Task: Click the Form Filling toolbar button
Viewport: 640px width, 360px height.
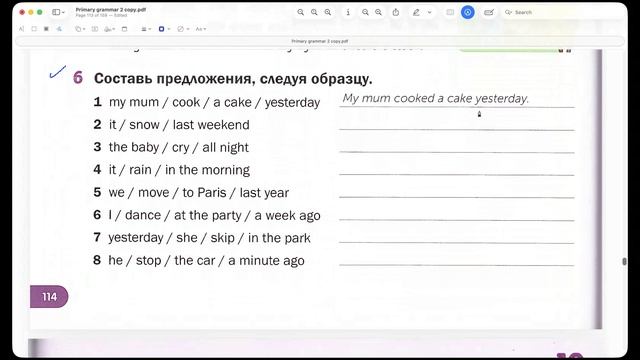Action: (489, 12)
